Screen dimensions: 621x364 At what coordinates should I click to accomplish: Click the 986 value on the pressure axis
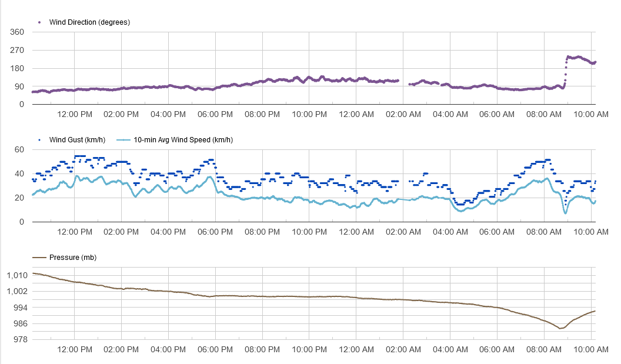point(21,324)
